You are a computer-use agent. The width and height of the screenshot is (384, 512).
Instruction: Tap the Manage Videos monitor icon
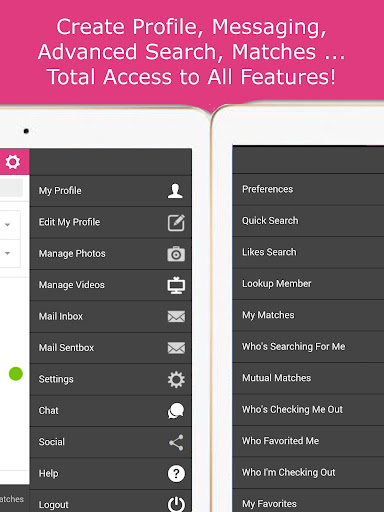176,285
